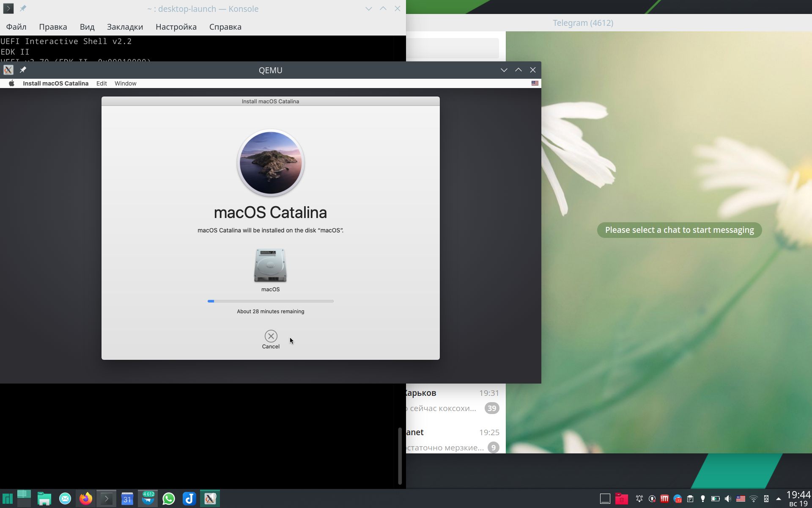This screenshot has height=508, width=812.
Task: Open the Справка menu in Konsole
Action: tap(225, 27)
